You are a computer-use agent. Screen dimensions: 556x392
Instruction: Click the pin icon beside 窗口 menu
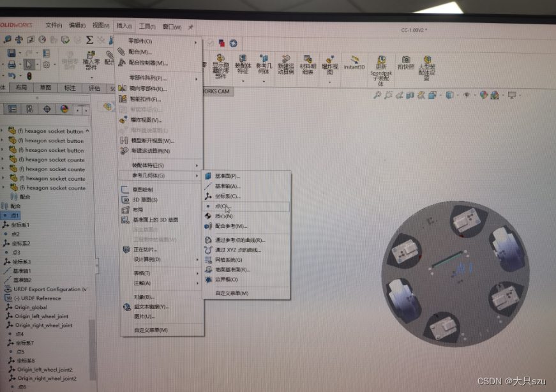pos(190,27)
